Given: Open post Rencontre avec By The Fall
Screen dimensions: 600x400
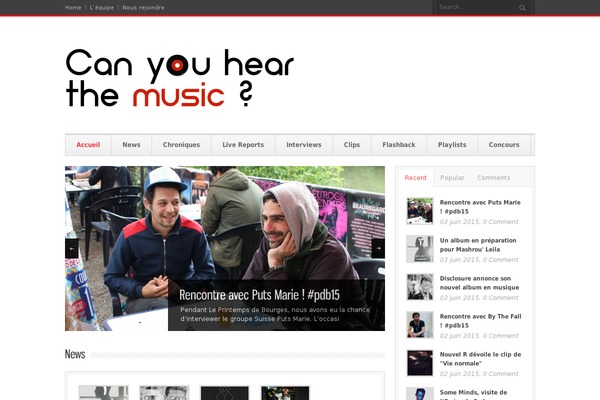Looking at the screenshot, I should pyautogui.click(x=480, y=321).
